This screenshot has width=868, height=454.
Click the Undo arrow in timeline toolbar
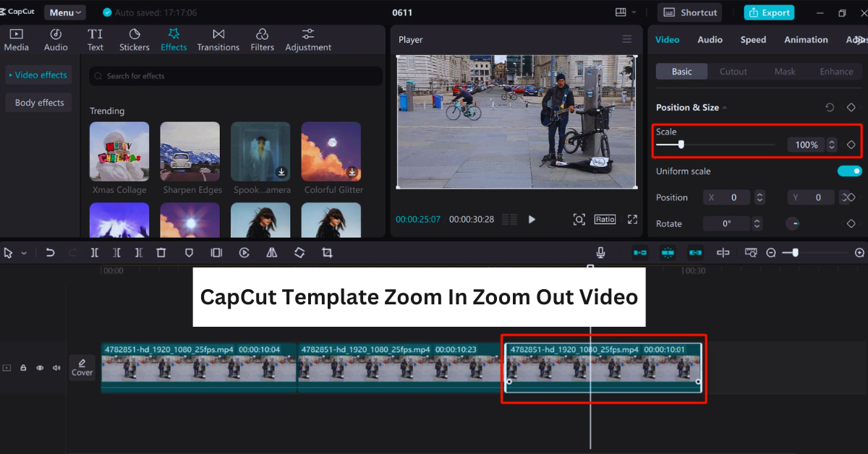click(x=50, y=252)
